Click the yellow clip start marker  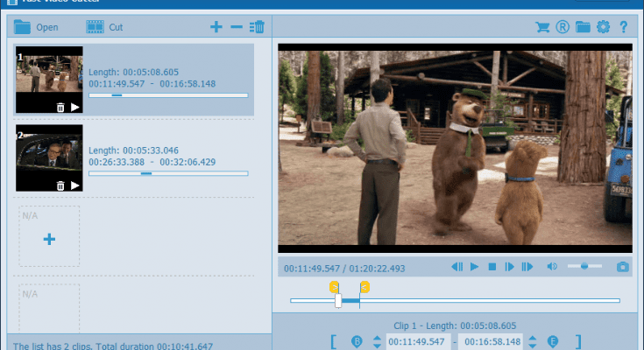[x=334, y=287]
